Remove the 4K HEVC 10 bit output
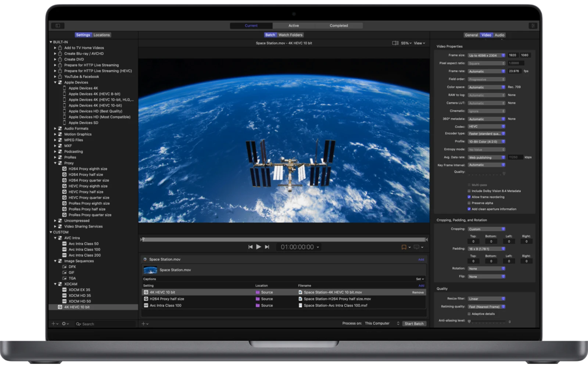 click(x=418, y=293)
